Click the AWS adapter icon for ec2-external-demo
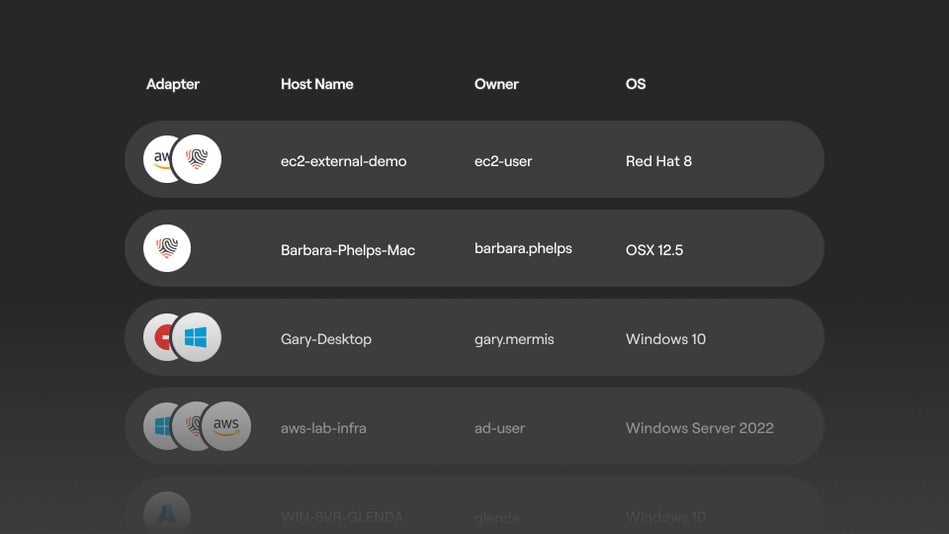 (x=158, y=159)
